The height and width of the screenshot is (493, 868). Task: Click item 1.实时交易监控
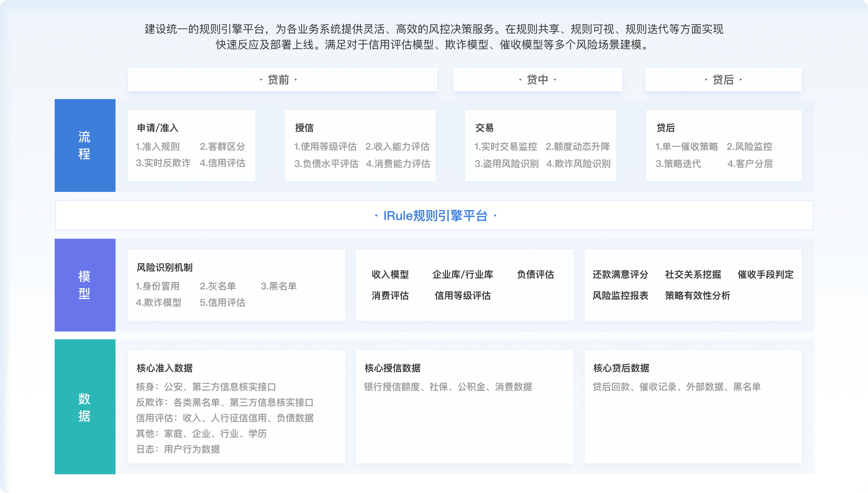505,147
